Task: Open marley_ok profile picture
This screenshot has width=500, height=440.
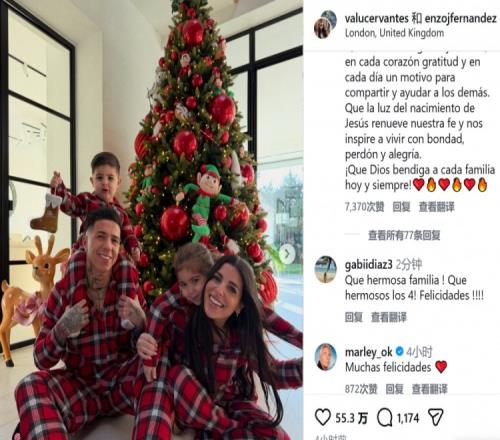Action: point(326,357)
